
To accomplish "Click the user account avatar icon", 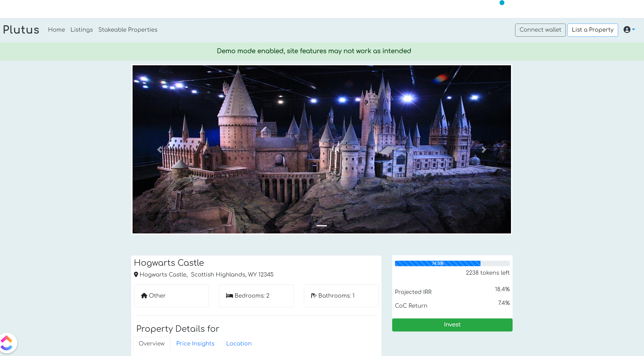I will (627, 30).
